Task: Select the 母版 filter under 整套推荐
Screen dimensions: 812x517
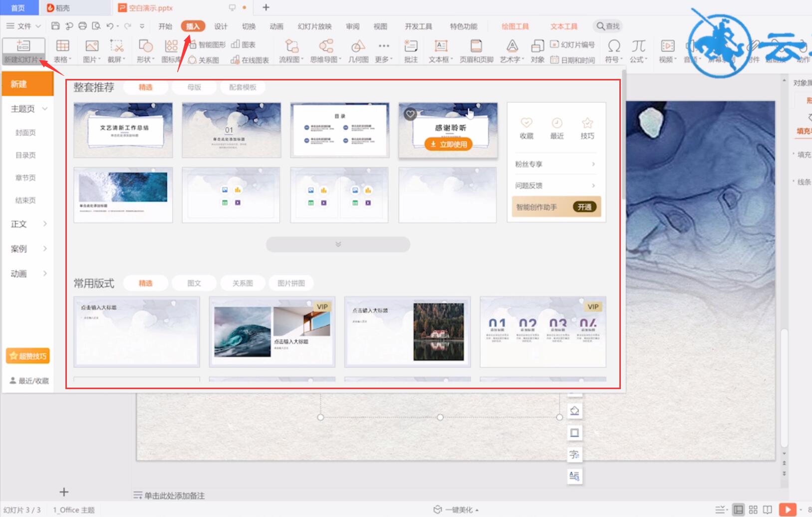Action: [194, 87]
